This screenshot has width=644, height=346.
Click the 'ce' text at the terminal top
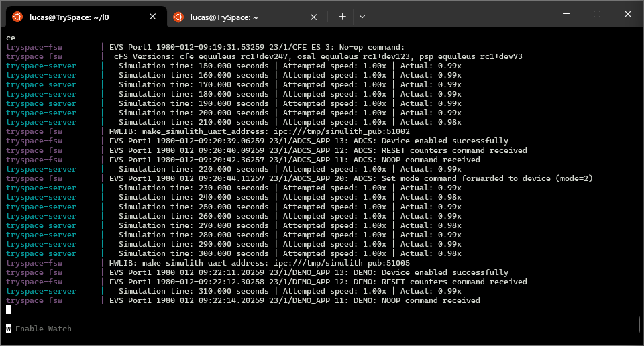[x=11, y=38]
